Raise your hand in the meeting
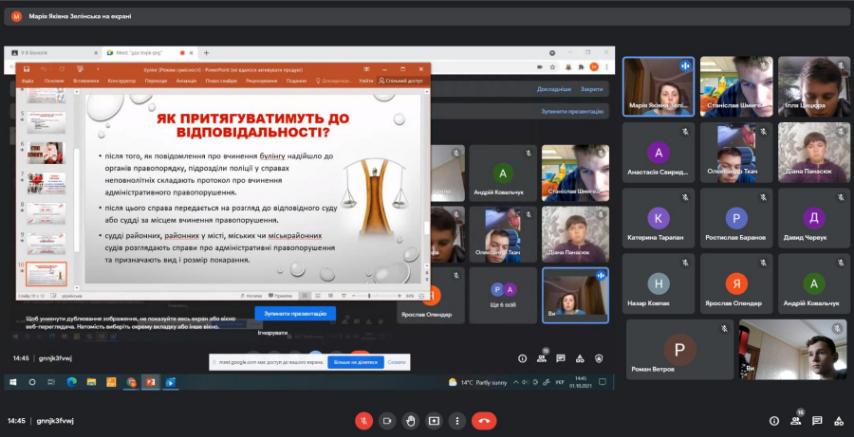854x437 pixels. (x=411, y=421)
